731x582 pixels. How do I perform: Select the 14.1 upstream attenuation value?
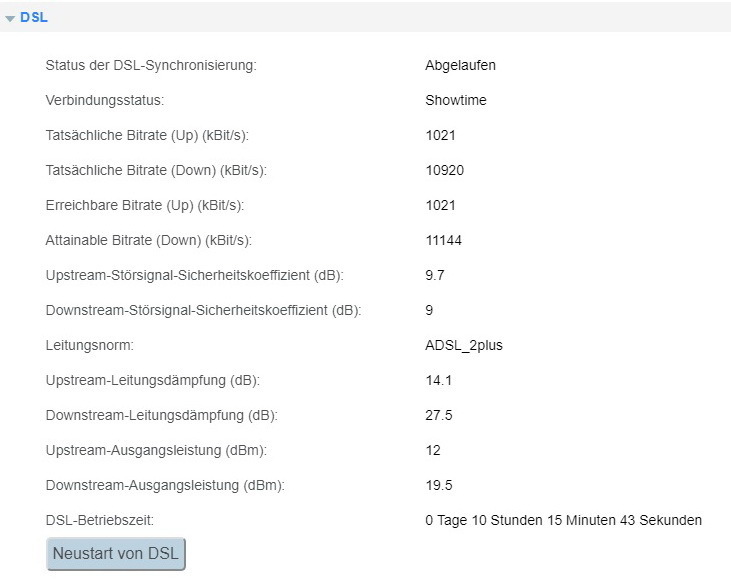(438, 381)
